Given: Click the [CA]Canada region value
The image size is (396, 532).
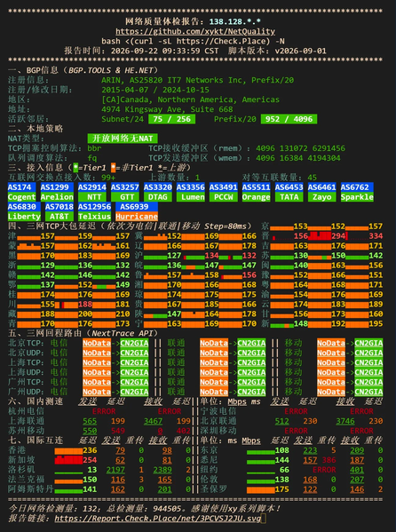Looking at the screenshot, I should 190,99.
